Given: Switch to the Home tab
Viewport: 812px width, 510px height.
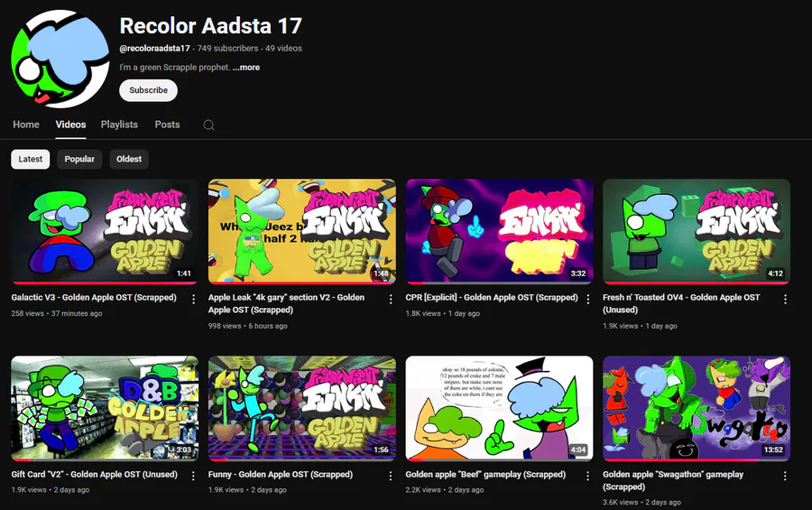Looking at the screenshot, I should [x=26, y=125].
